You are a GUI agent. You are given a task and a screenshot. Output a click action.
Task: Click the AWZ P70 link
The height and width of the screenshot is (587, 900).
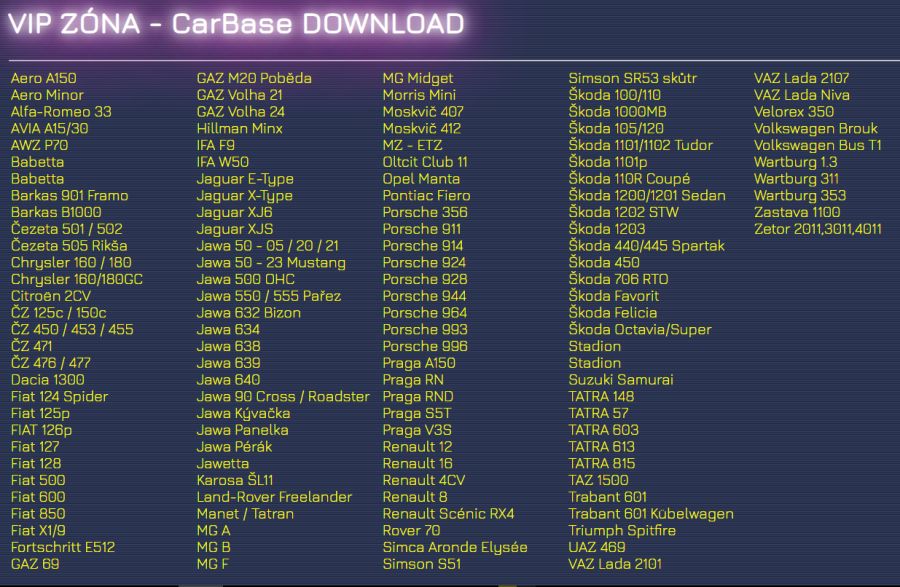39,145
